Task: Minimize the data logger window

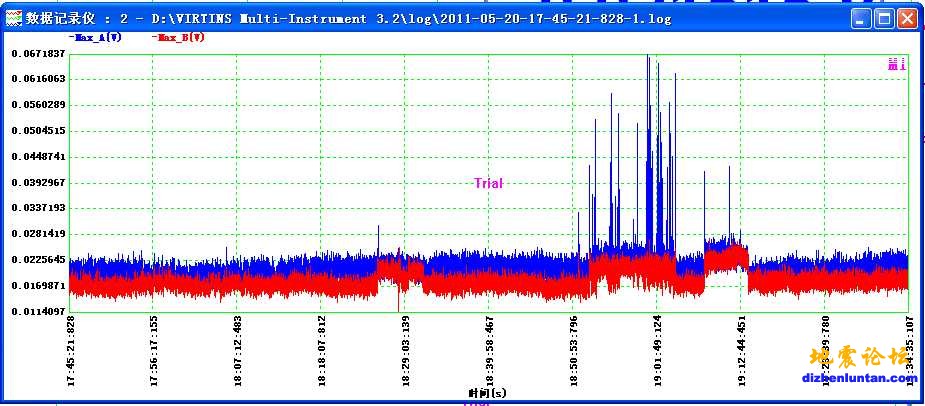Action: 862,18
